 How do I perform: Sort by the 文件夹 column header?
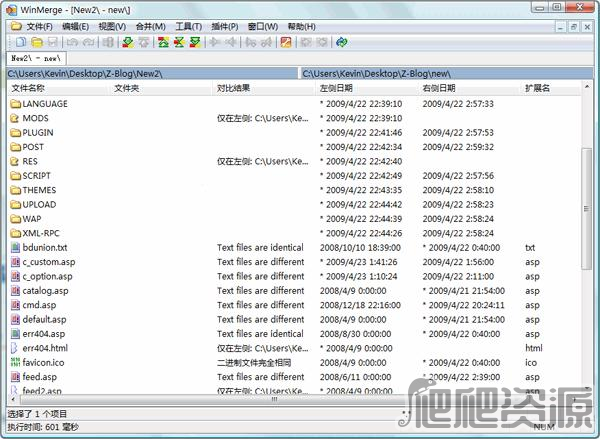[x=161, y=88]
